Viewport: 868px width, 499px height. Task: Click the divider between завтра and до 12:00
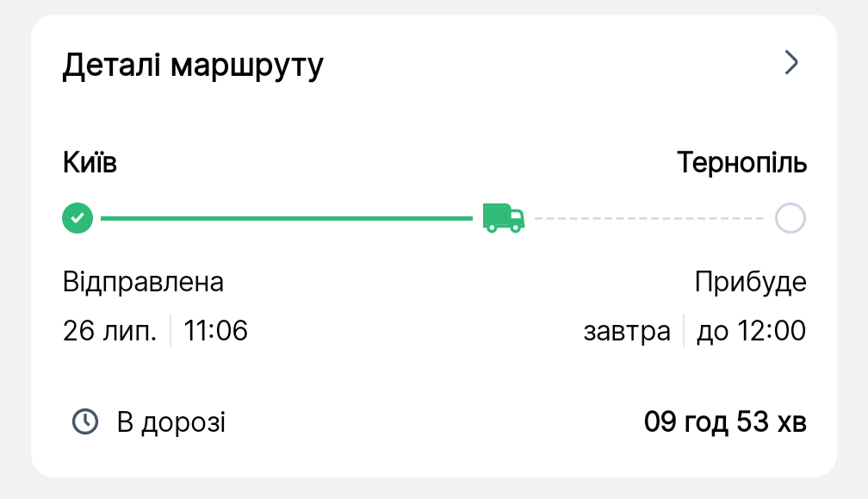(684, 331)
